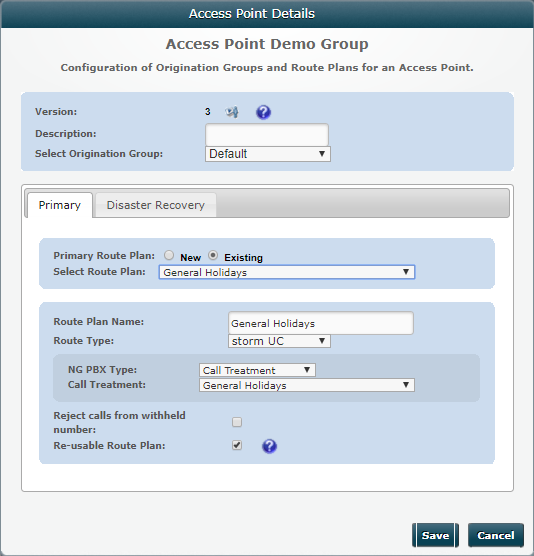This screenshot has width=534, height=556.
Task: Enable Reject calls from withheld number checkbox
Action: (x=237, y=422)
